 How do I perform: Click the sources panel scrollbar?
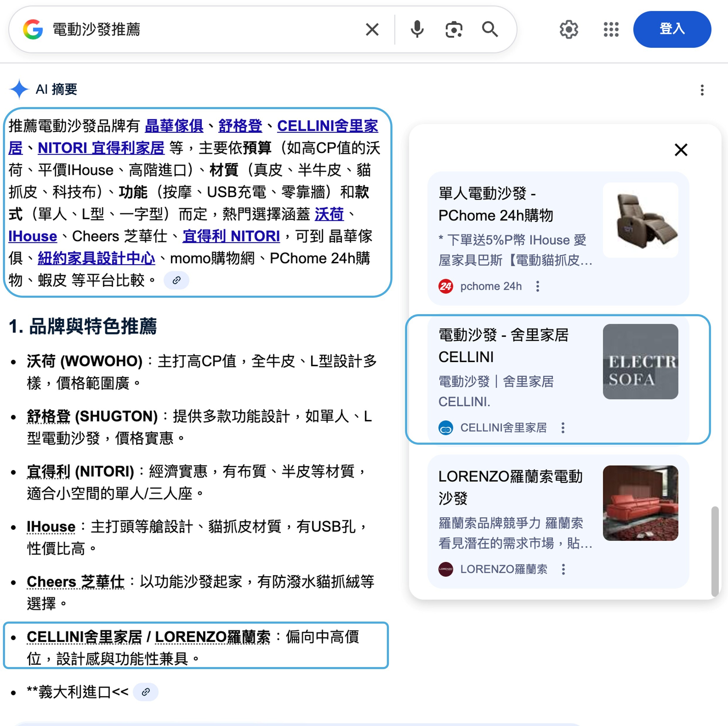(x=715, y=551)
